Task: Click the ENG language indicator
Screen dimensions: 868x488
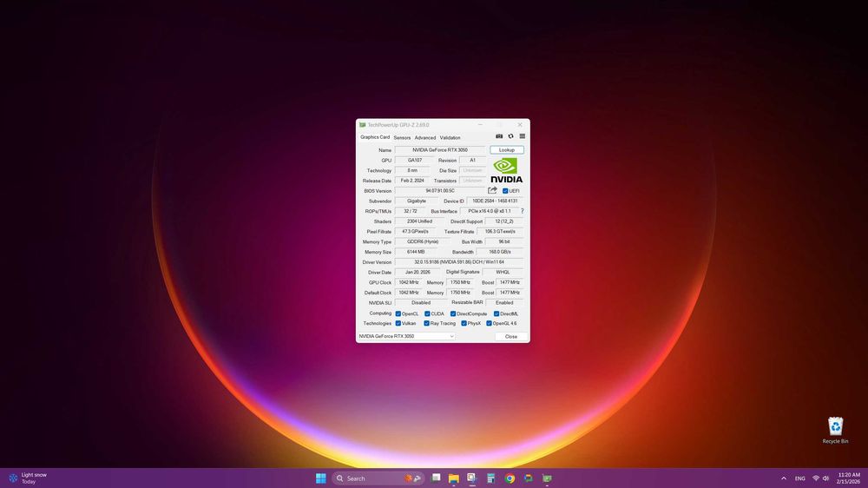Action: click(800, 478)
